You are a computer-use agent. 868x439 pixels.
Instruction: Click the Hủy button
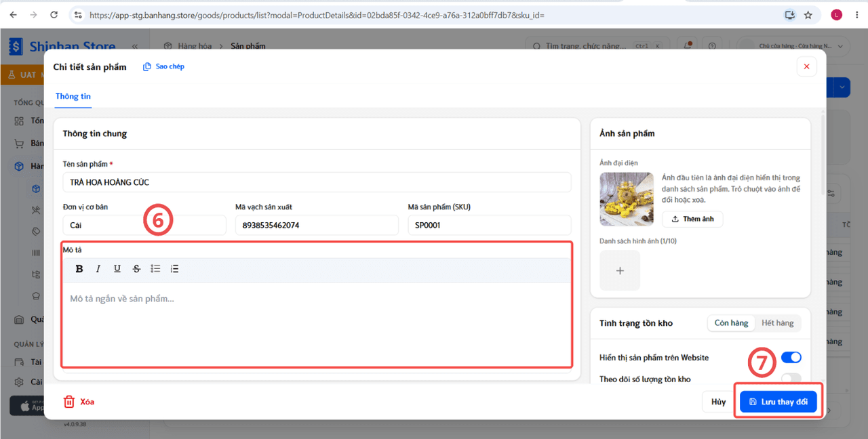point(719,402)
